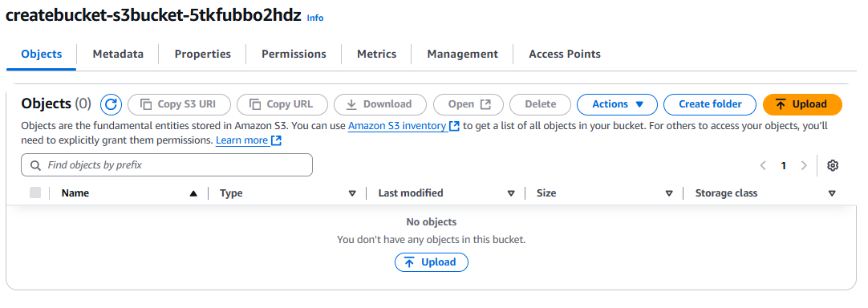The width and height of the screenshot is (868, 308).
Task: Open the table preferences gear
Action: (x=833, y=165)
